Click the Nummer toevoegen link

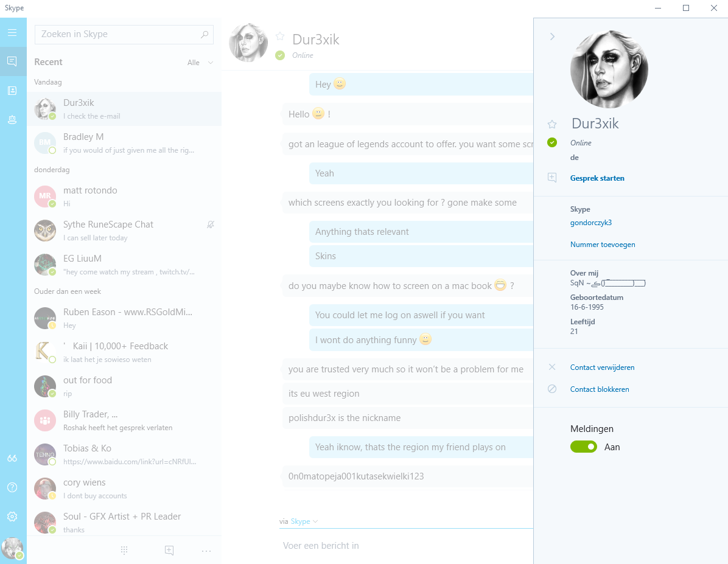(603, 245)
